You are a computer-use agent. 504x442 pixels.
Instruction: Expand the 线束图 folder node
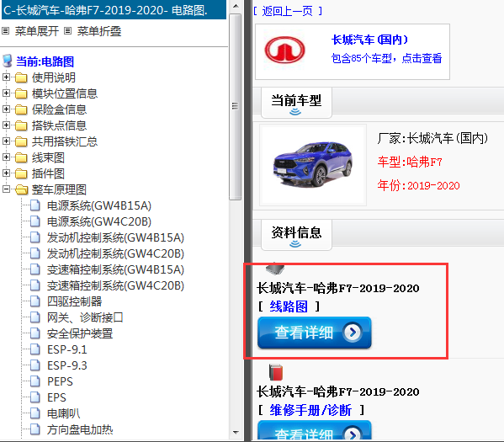click(x=6, y=157)
